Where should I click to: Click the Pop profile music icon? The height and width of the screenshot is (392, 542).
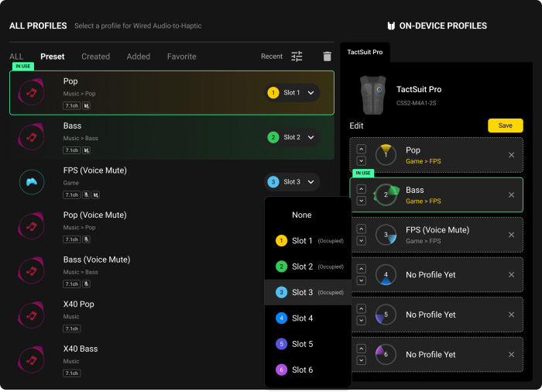point(32,92)
